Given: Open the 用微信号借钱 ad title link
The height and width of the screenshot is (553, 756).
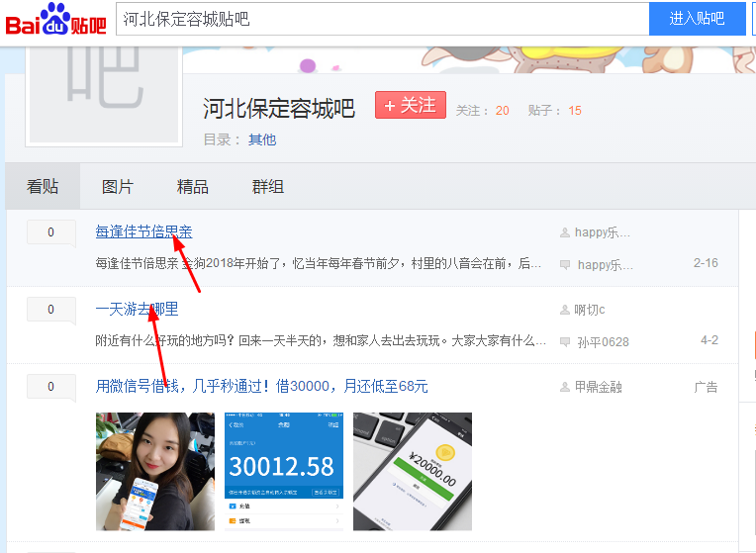Looking at the screenshot, I should [261, 386].
